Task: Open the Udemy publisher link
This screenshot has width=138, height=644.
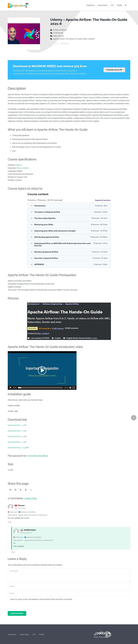Action: coord(19,165)
